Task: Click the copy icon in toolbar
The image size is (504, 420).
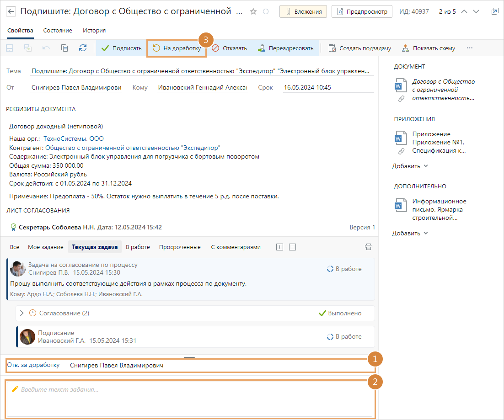Action: [x=64, y=48]
